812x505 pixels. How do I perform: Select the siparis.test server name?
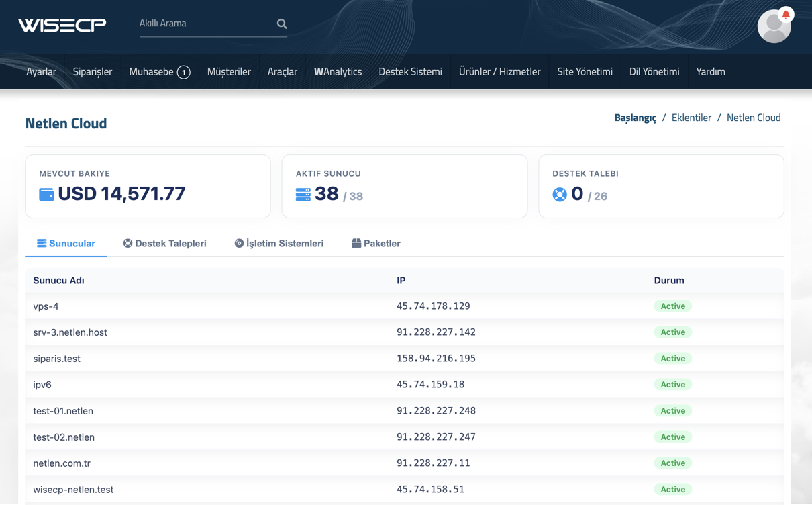point(56,359)
